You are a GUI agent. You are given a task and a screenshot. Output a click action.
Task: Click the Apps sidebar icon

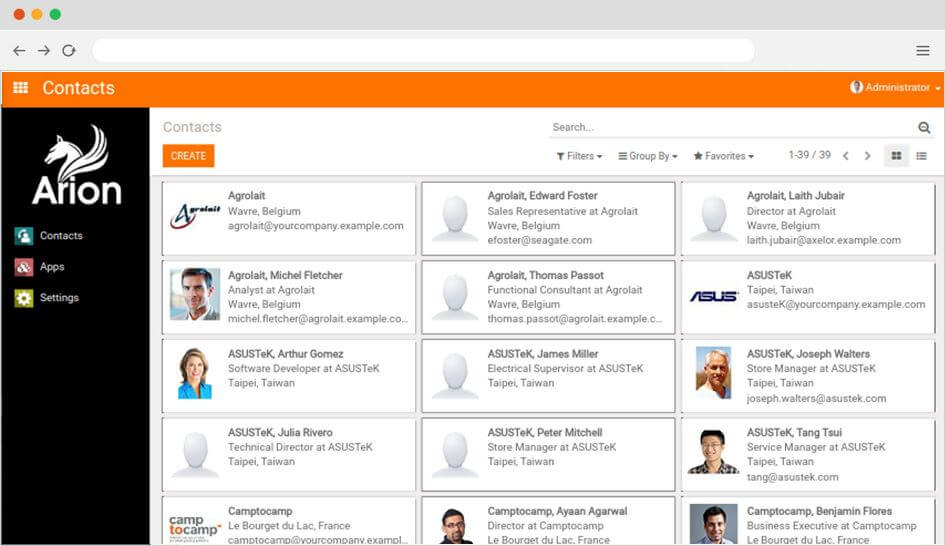24,266
